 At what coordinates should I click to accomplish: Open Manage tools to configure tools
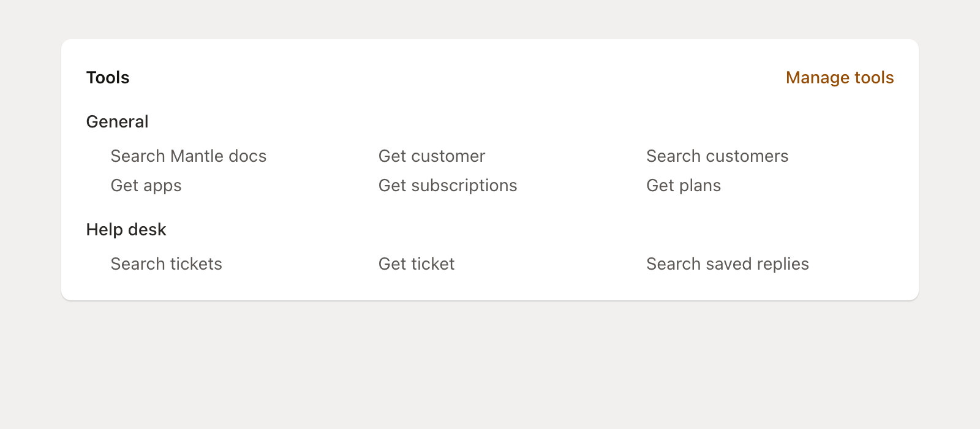(839, 78)
